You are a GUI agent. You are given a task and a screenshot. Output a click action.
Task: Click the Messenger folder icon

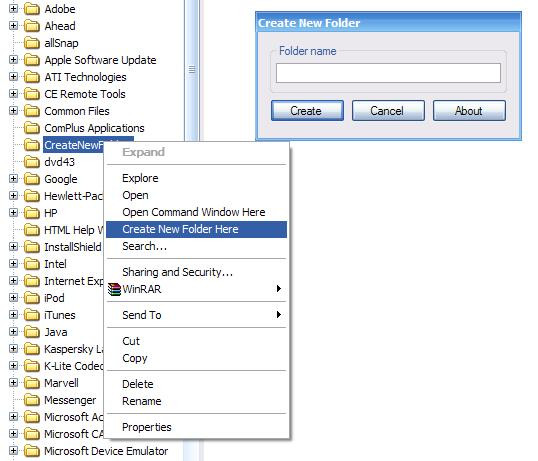pos(32,400)
